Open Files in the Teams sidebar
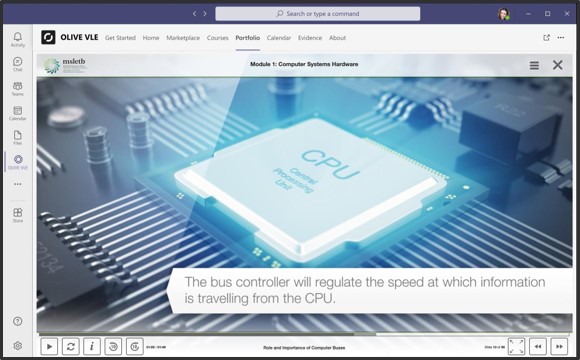 pyautogui.click(x=18, y=137)
